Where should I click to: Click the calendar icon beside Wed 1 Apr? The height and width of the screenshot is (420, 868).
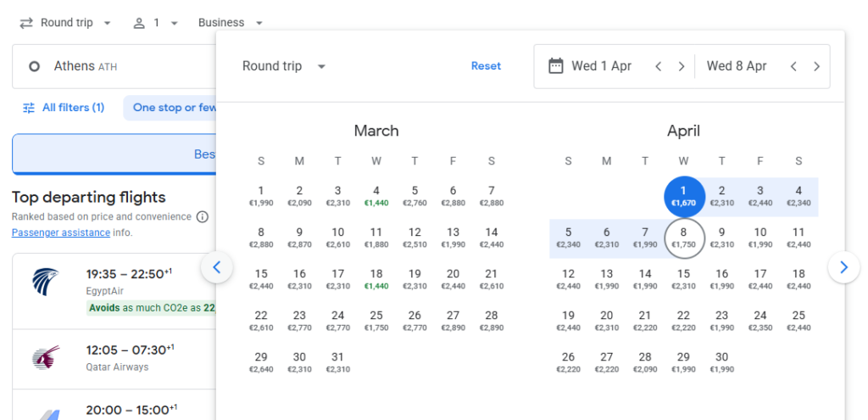click(555, 66)
